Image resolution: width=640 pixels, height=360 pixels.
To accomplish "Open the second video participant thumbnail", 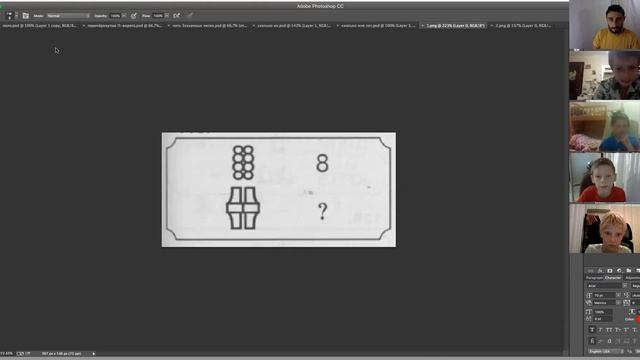I will 604,75.
